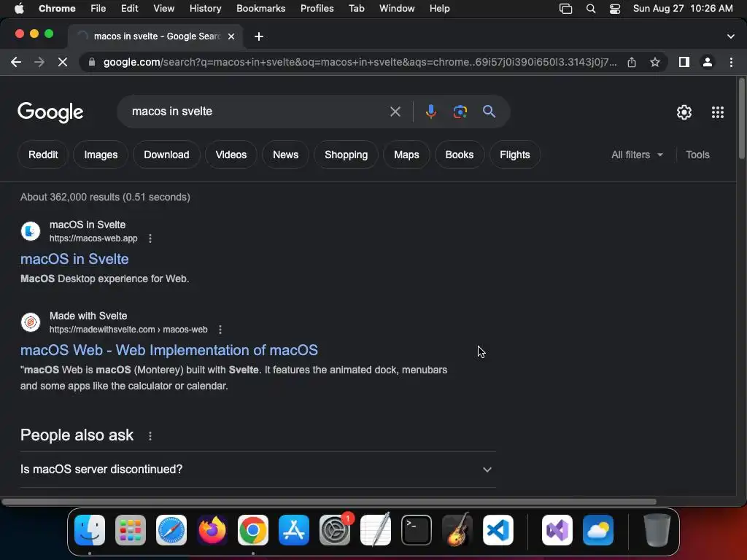This screenshot has width=747, height=560.
Task: Toggle the Chrome side panel
Action: tap(684, 62)
